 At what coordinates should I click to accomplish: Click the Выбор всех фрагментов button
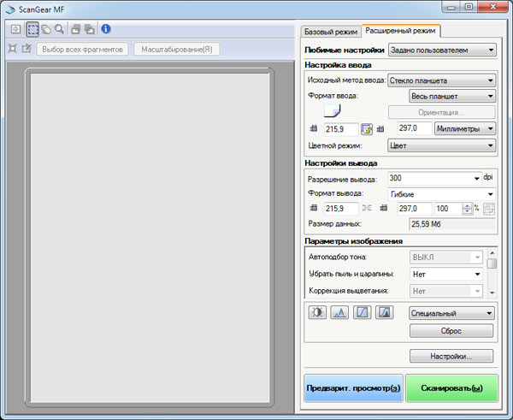(82, 50)
